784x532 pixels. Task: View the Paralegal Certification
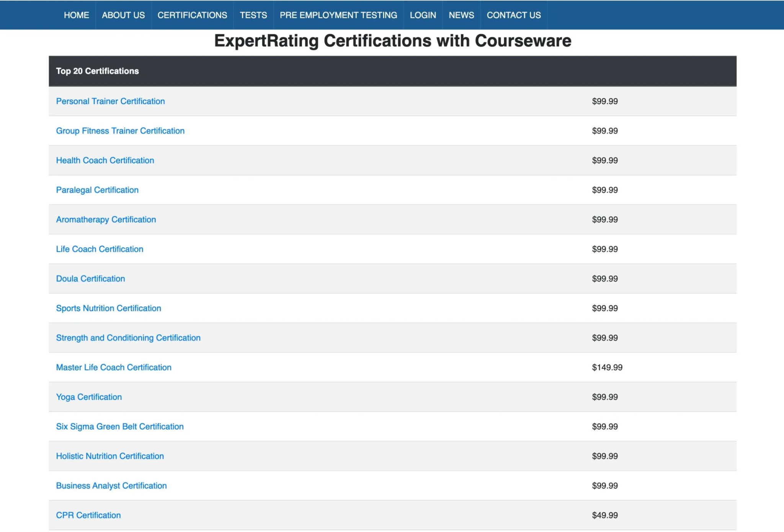coord(97,190)
